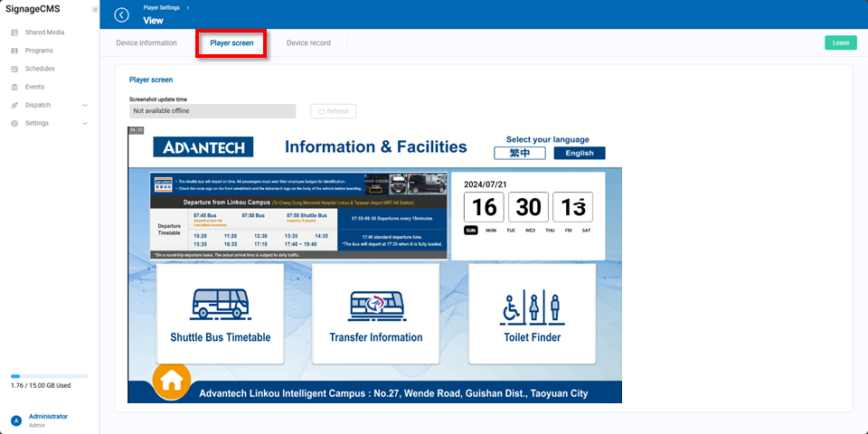Click the orange home icon

coord(171,382)
